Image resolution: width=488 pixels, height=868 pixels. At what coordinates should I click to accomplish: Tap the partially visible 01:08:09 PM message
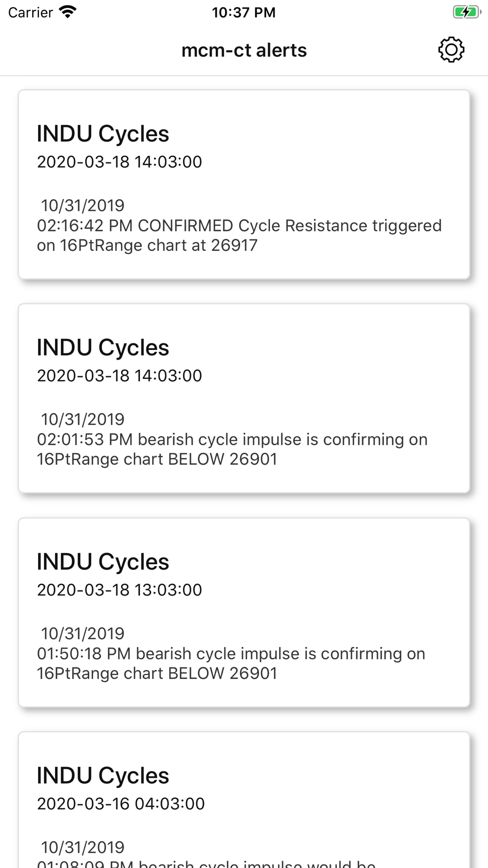click(x=206, y=863)
